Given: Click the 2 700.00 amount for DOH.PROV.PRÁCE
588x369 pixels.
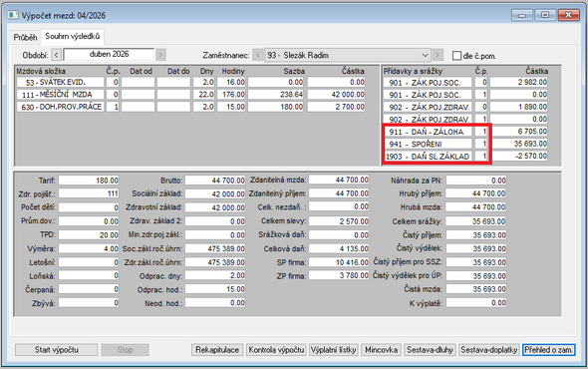Looking at the screenshot, I should [337, 107].
